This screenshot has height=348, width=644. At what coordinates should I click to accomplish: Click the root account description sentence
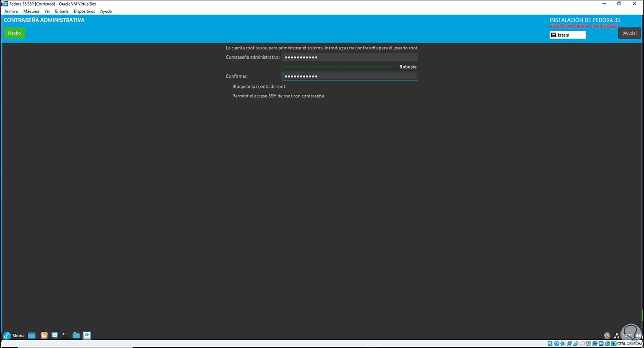322,48
